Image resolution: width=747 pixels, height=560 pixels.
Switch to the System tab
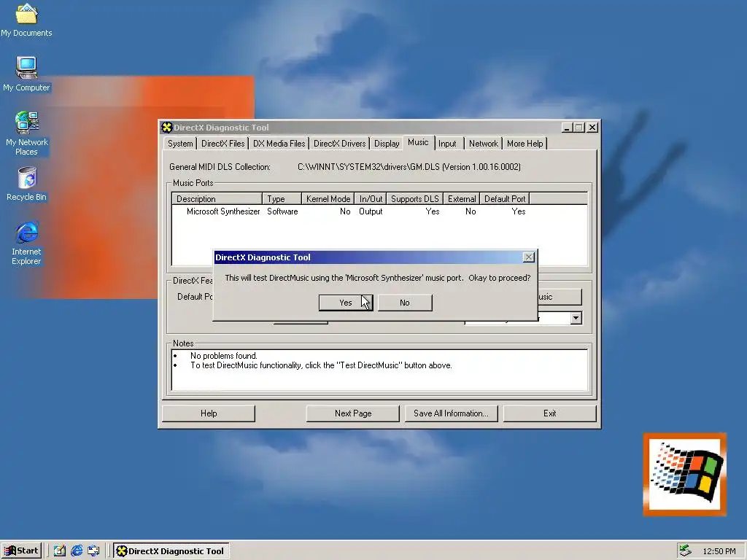tap(180, 144)
